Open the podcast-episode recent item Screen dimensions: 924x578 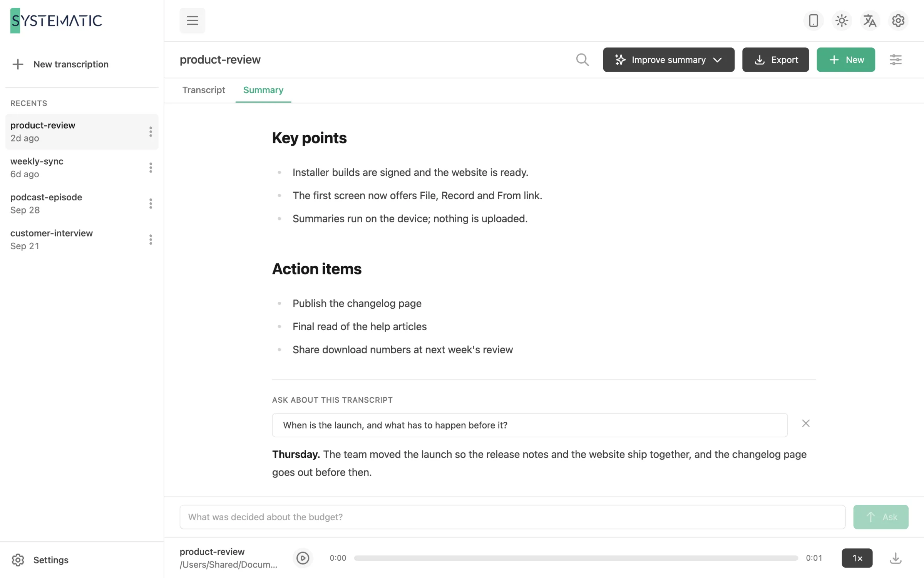point(82,203)
